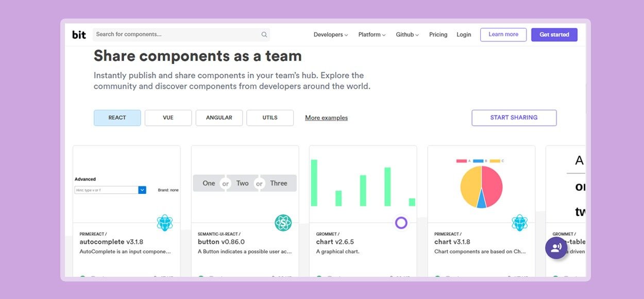Focus the Search for components field
Viewport: 644px width, 299px height.
pyautogui.click(x=181, y=35)
